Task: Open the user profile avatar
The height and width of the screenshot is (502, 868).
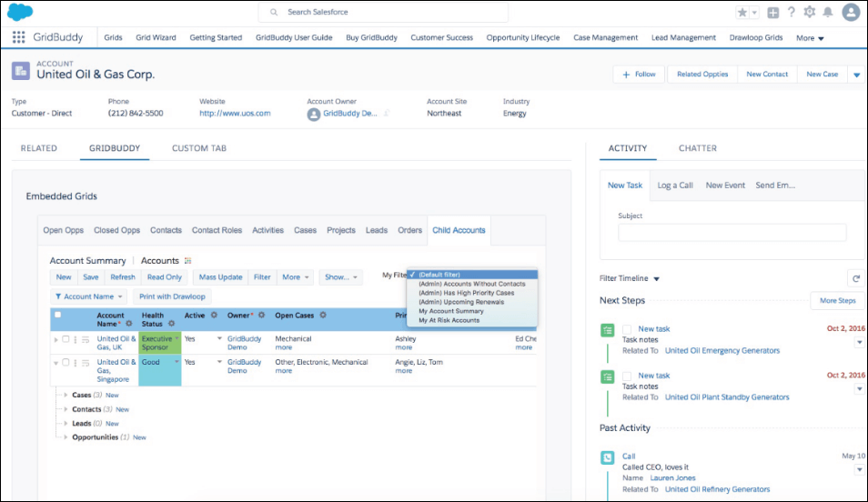Action: pyautogui.click(x=851, y=12)
